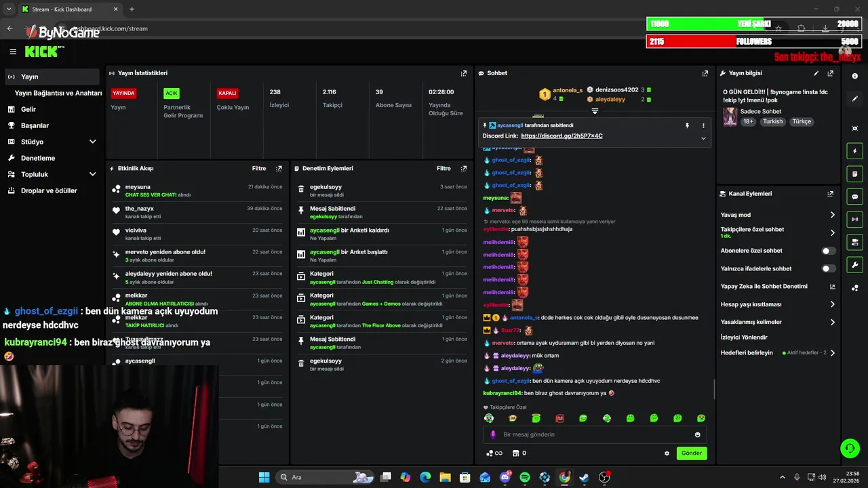
Task: Click 'merveto yeniden abone oldu!' event
Action: [x=197, y=256]
